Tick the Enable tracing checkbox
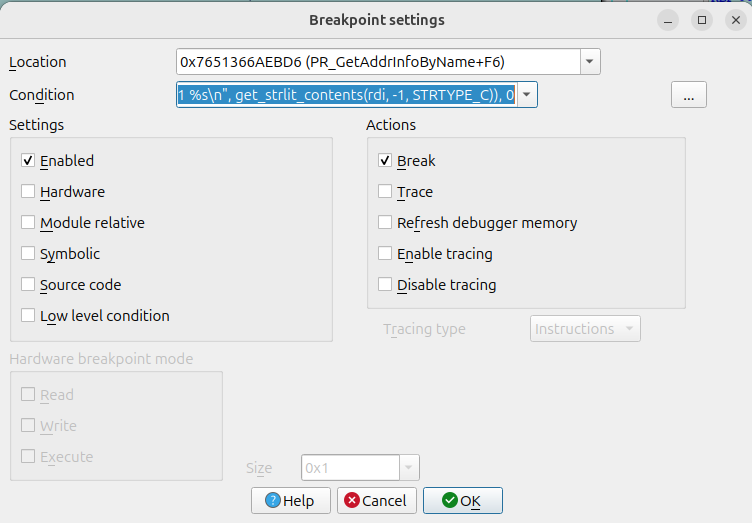This screenshot has width=752, height=523. pyautogui.click(x=385, y=253)
